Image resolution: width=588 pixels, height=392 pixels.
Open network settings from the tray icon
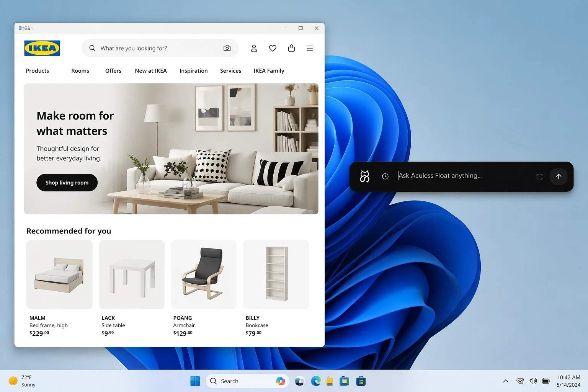coord(520,381)
